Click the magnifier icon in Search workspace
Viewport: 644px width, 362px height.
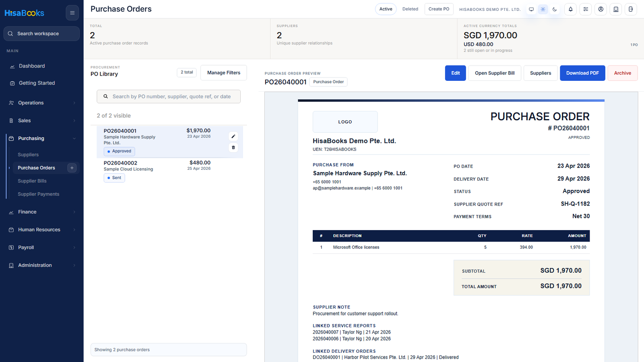click(10, 34)
